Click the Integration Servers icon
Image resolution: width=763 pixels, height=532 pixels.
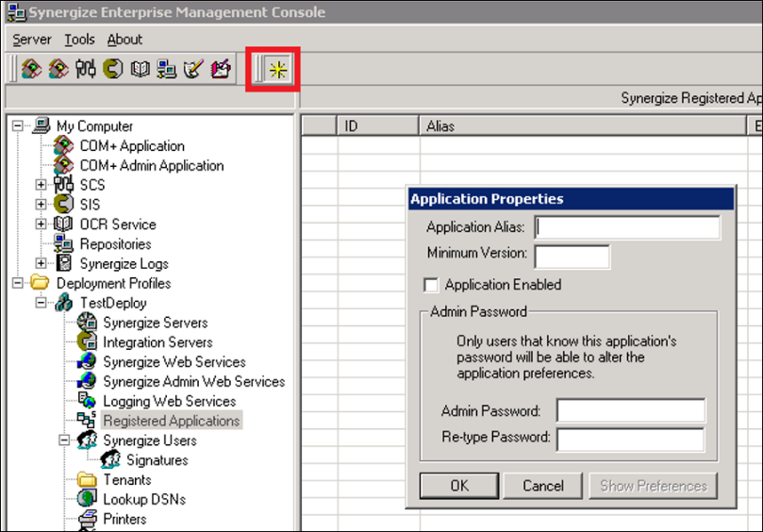(x=87, y=341)
